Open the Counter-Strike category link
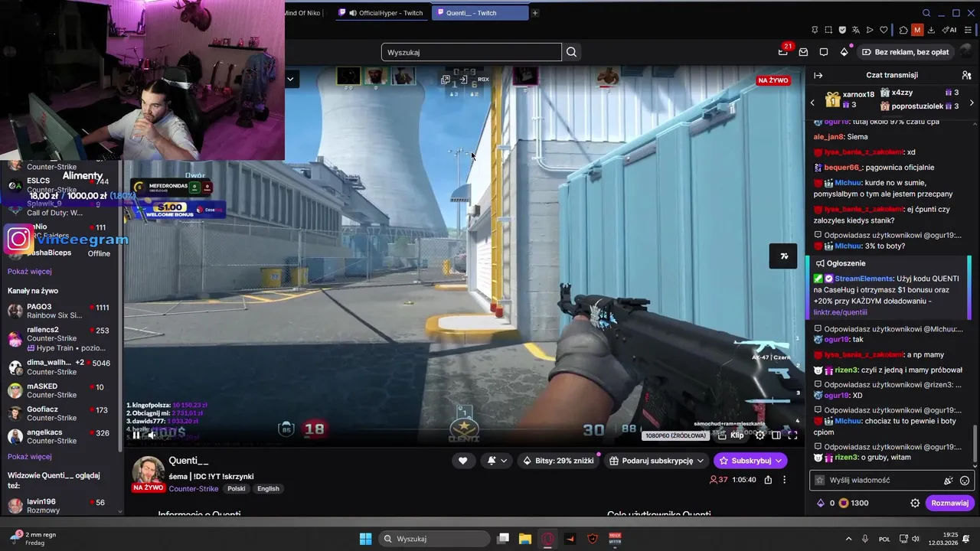 (x=194, y=488)
